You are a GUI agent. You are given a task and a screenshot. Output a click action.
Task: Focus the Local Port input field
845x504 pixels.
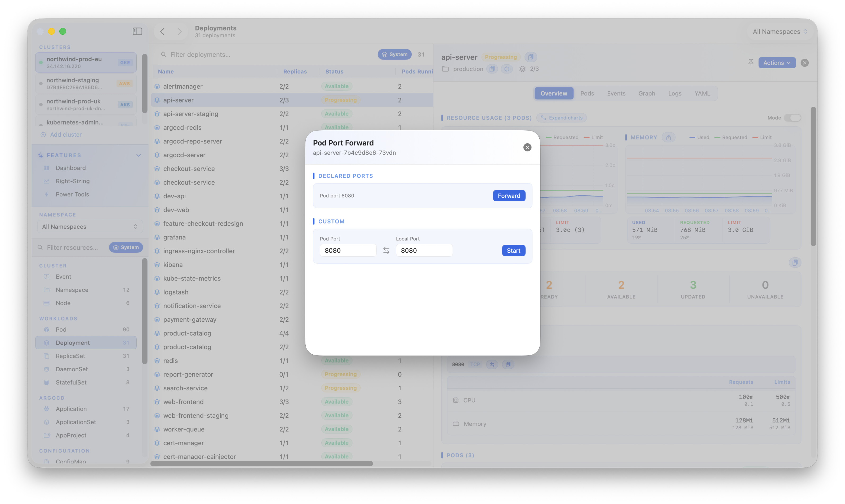click(424, 250)
